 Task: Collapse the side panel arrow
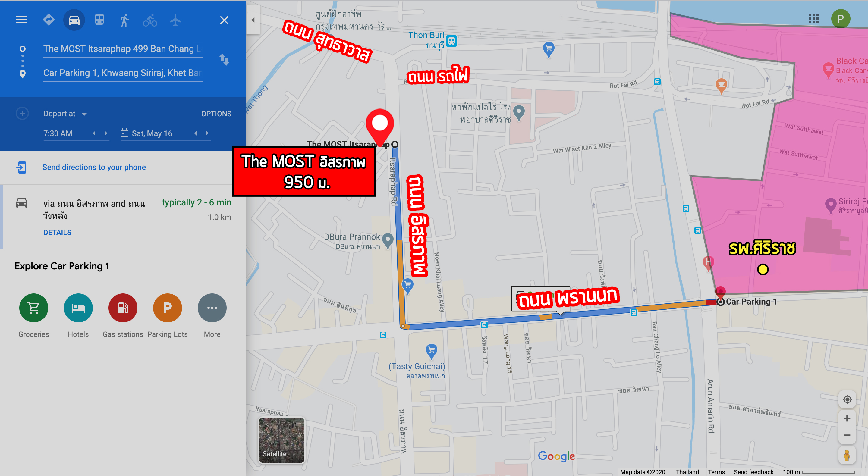click(253, 20)
